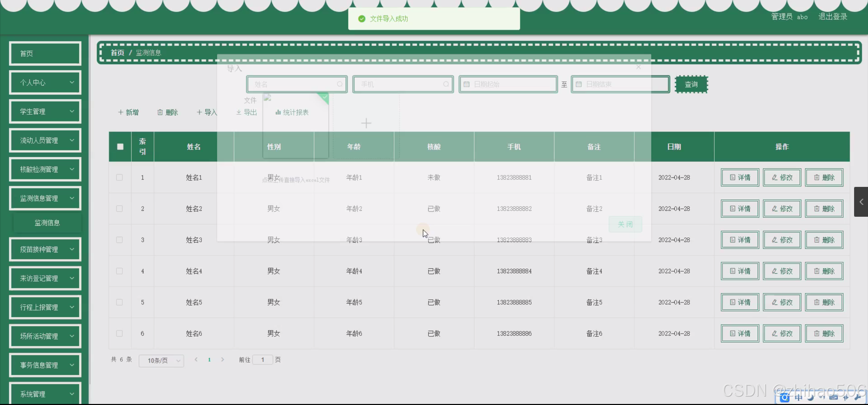Select the 监测信息 submenu item
The height and width of the screenshot is (405, 868).
point(47,223)
